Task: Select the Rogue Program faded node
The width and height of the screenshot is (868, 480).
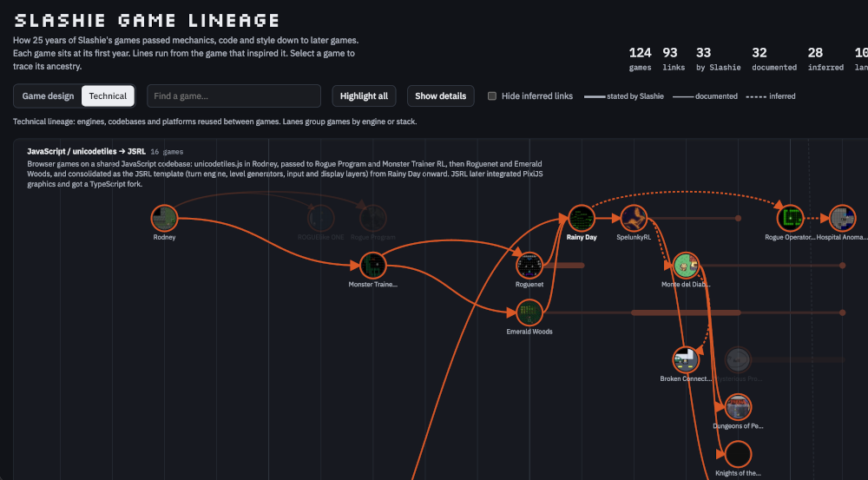Action: point(372,218)
